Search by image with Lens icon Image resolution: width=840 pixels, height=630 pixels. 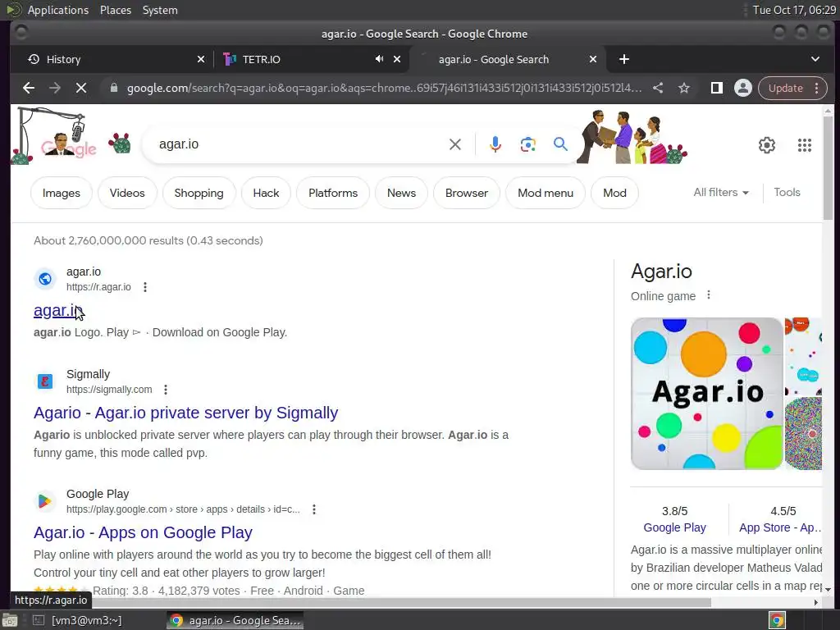tap(527, 144)
